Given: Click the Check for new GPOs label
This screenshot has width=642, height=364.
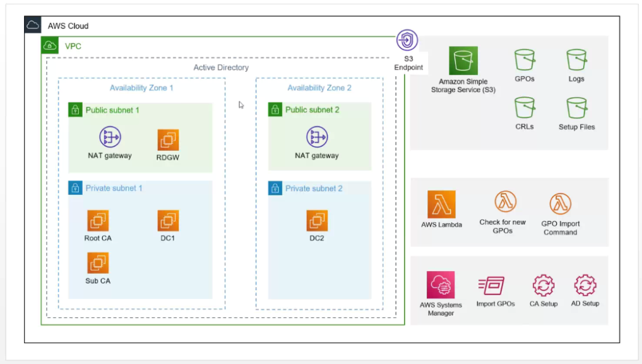Looking at the screenshot, I should tap(502, 226).
